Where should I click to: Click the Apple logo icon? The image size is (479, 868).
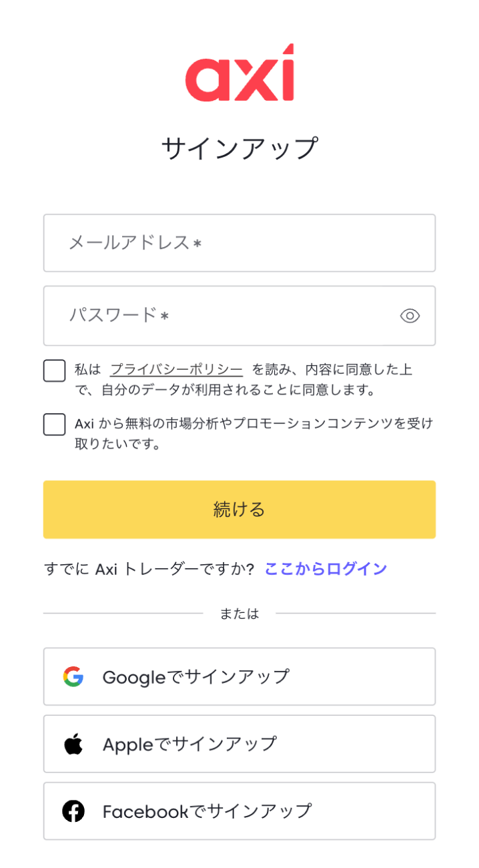[73, 744]
